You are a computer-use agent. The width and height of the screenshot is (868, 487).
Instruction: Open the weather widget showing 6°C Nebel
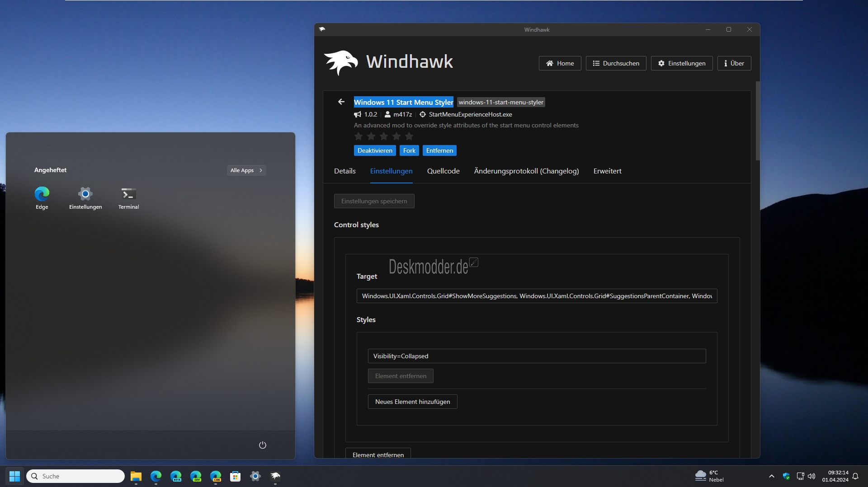[x=710, y=476]
